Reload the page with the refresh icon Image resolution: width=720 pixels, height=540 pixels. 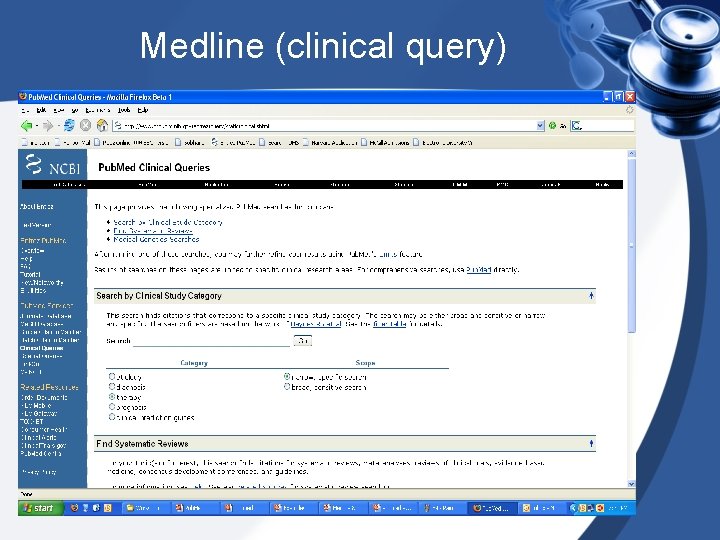(x=69, y=125)
